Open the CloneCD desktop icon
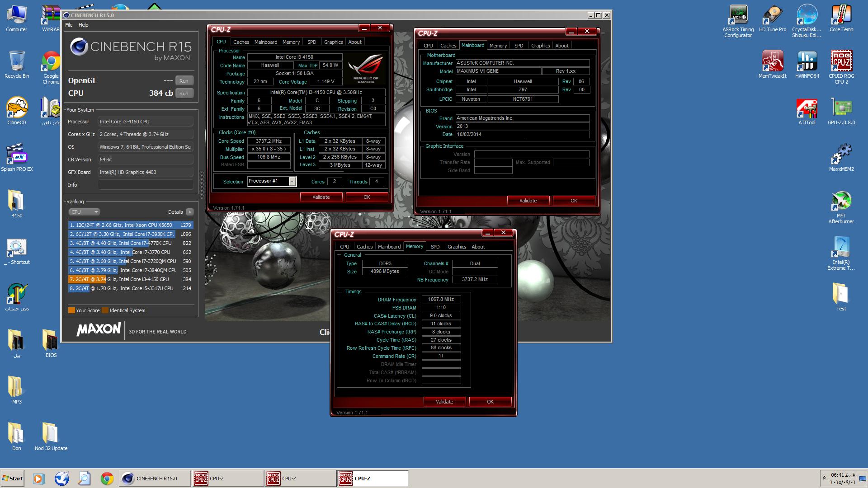Image resolution: width=868 pixels, height=488 pixels. coord(17,111)
